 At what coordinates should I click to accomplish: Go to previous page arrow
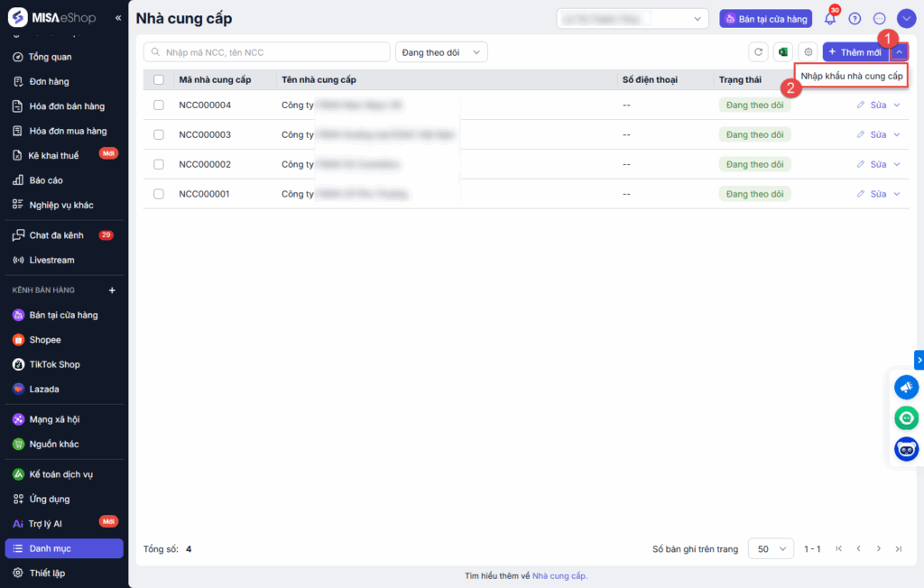click(859, 548)
